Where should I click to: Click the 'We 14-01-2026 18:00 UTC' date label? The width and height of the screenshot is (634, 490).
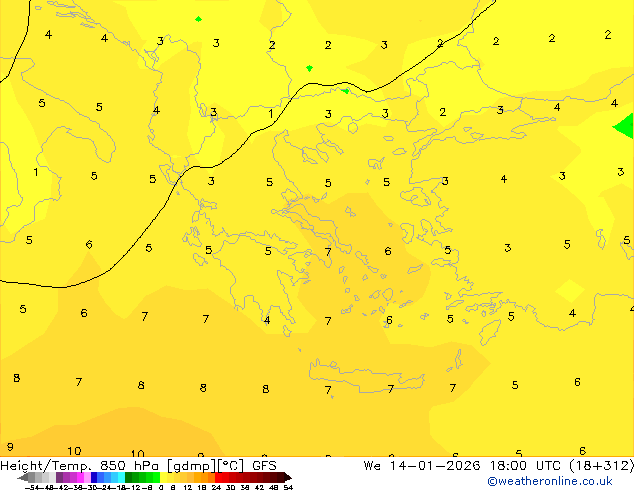click(464, 465)
